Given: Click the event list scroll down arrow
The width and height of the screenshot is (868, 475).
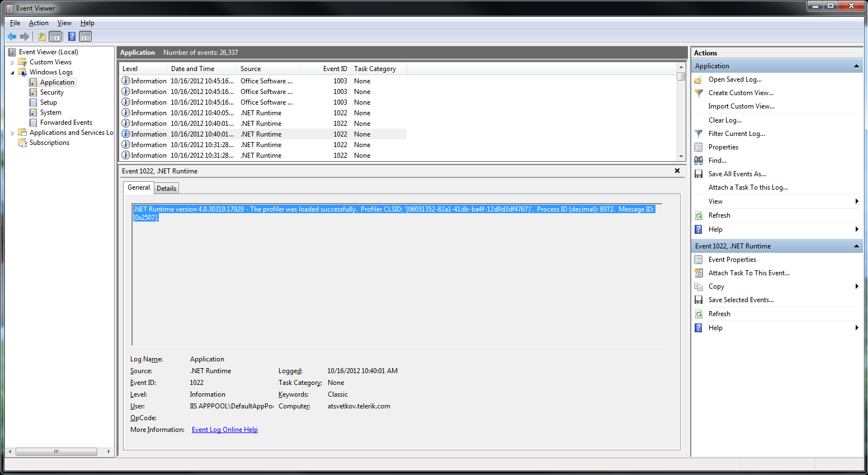Looking at the screenshot, I should tap(681, 157).
